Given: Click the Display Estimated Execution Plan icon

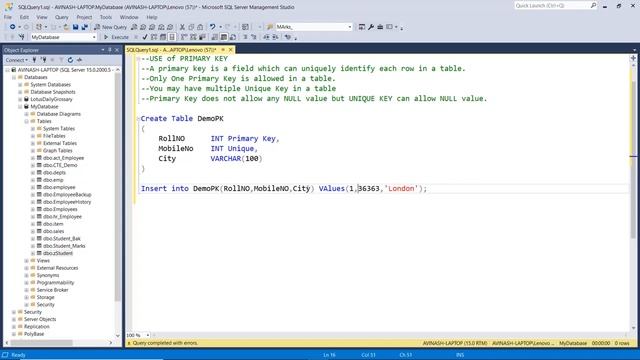Looking at the screenshot, I should pos(154,37).
